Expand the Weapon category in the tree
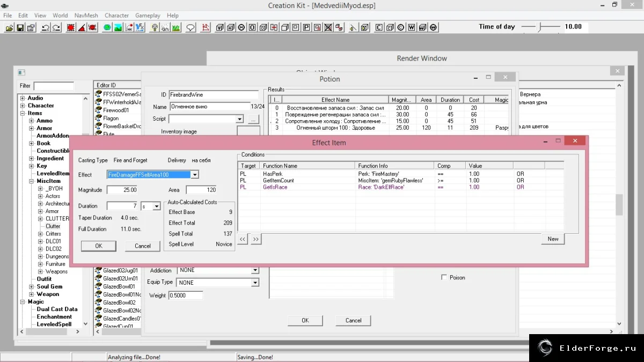 [31, 294]
